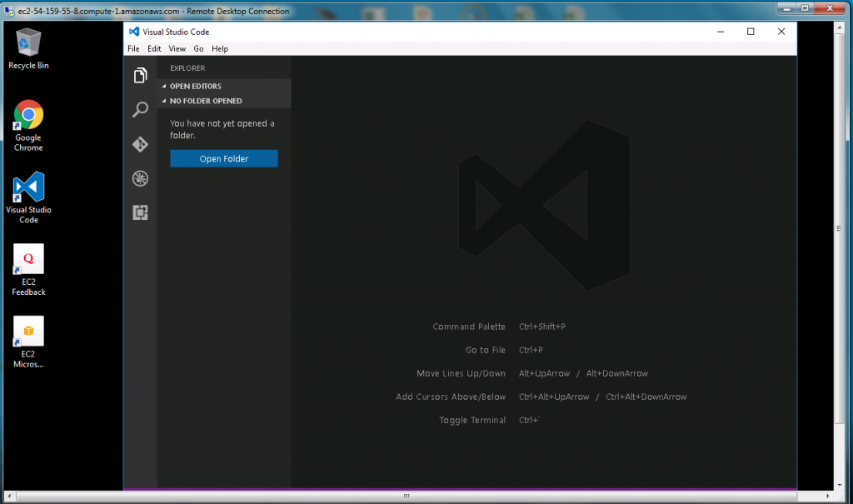The height and width of the screenshot is (504, 853).
Task: Open the Explorer view icon
Action: click(x=140, y=75)
